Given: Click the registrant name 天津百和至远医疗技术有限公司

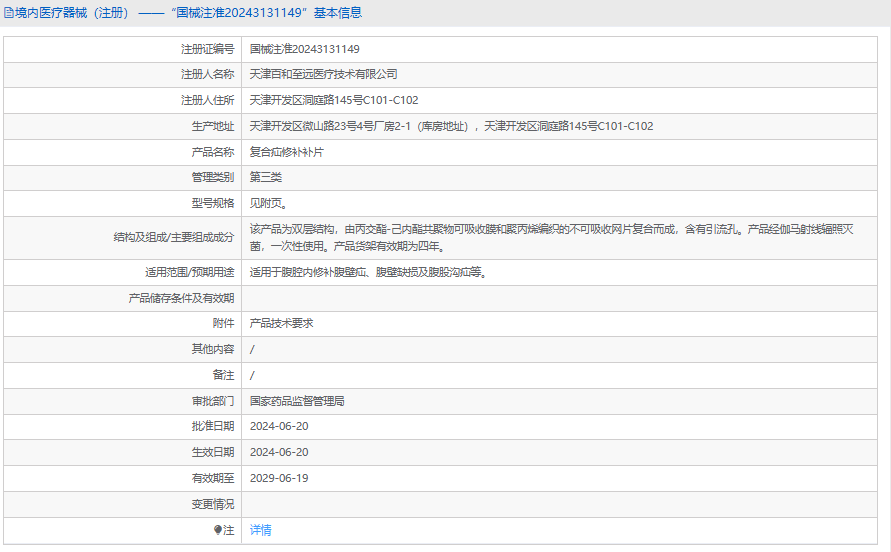Looking at the screenshot, I should [323, 74].
